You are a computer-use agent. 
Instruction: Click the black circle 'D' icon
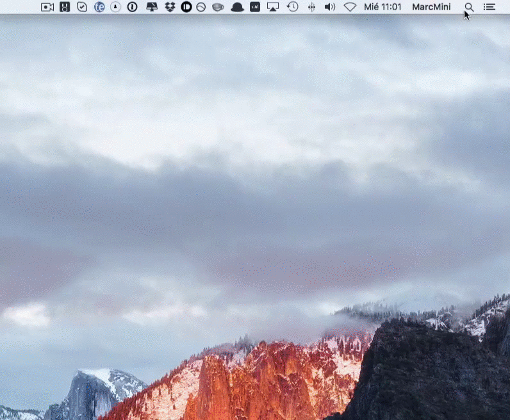click(x=186, y=7)
